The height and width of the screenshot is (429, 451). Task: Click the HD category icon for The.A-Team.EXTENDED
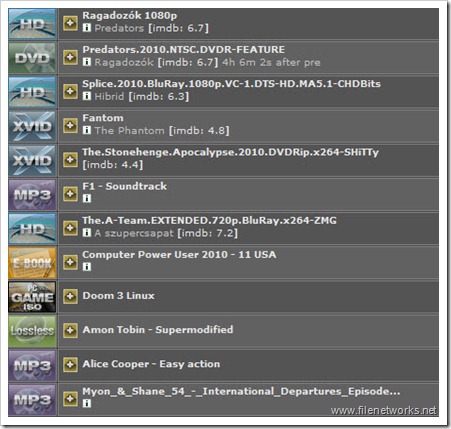click(32, 229)
